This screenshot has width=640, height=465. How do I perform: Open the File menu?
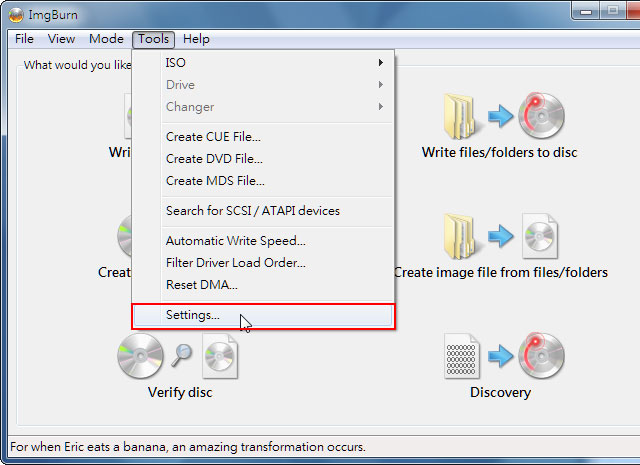point(24,39)
